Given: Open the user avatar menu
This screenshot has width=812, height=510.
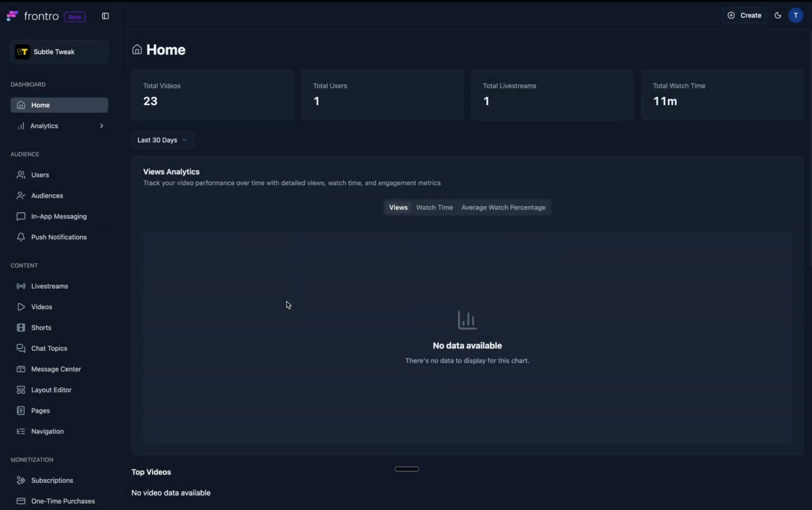Looking at the screenshot, I should coord(795,16).
